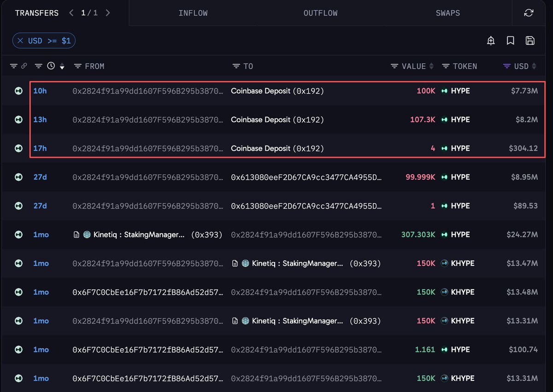Click the HYPE token icon in the $7.73M row
553x392 pixels.
click(x=445, y=91)
